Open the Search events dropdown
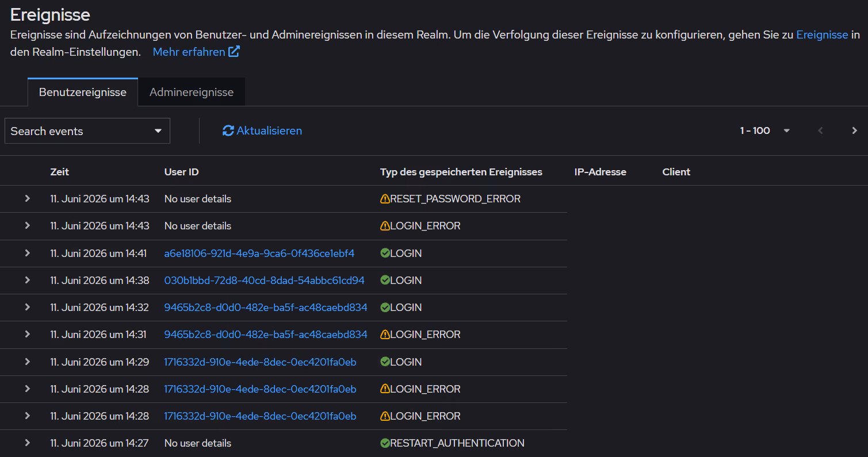Image resolution: width=868 pixels, height=457 pixels. click(87, 131)
